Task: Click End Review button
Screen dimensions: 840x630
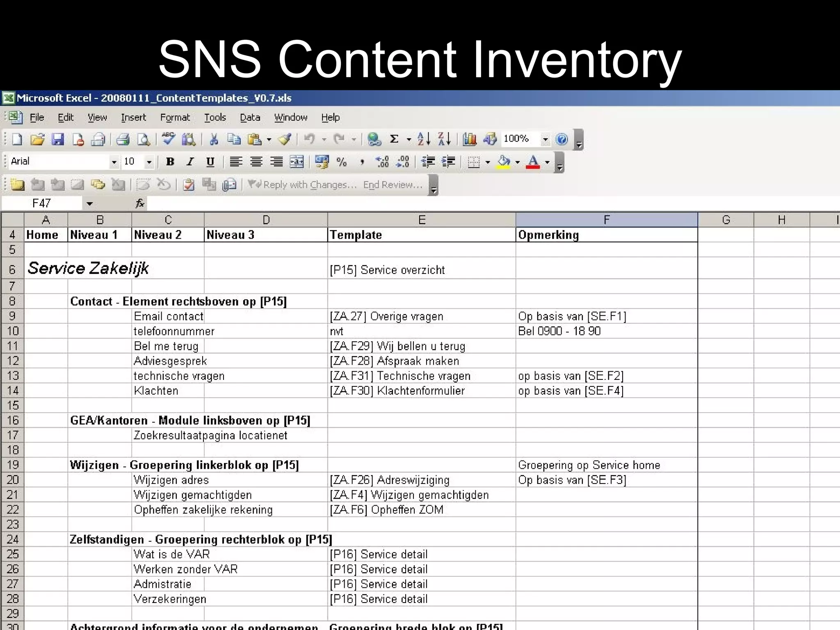Action: point(393,185)
